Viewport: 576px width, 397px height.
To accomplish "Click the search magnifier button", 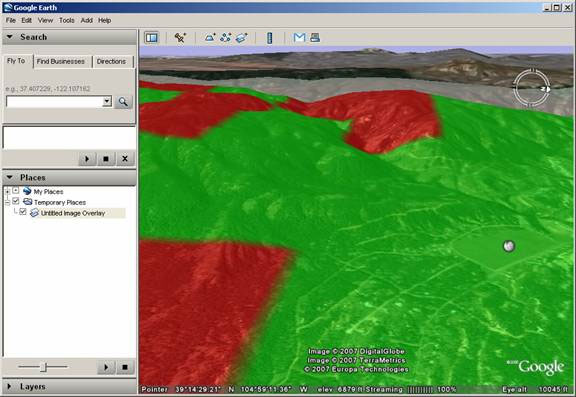I will pyautogui.click(x=123, y=102).
